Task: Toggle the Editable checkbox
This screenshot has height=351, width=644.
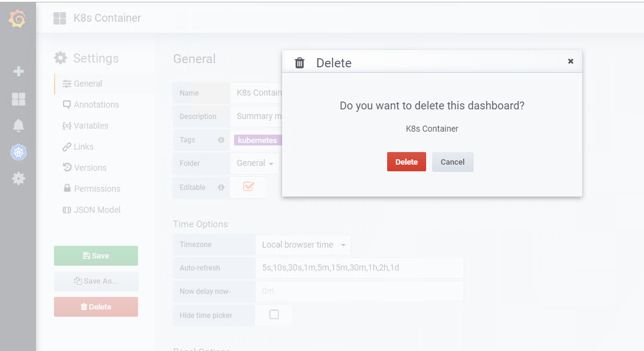Action: click(248, 186)
